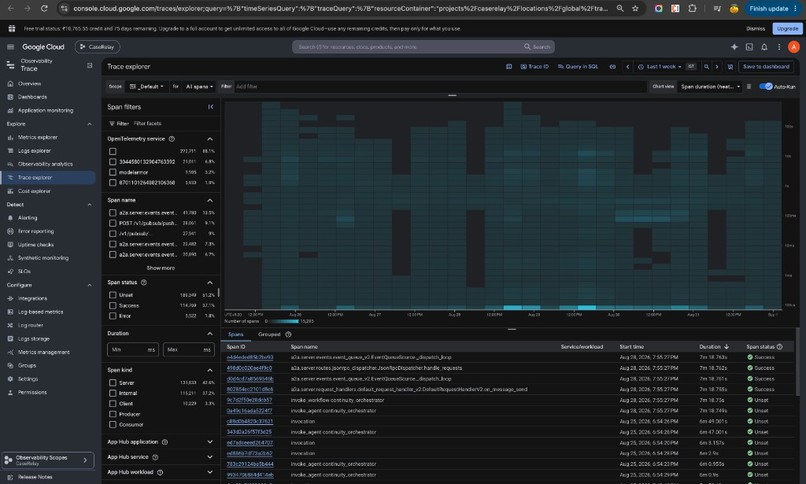Click the Query in SQL button
Image resolution: width=806 pixels, height=484 pixels.
pos(578,67)
